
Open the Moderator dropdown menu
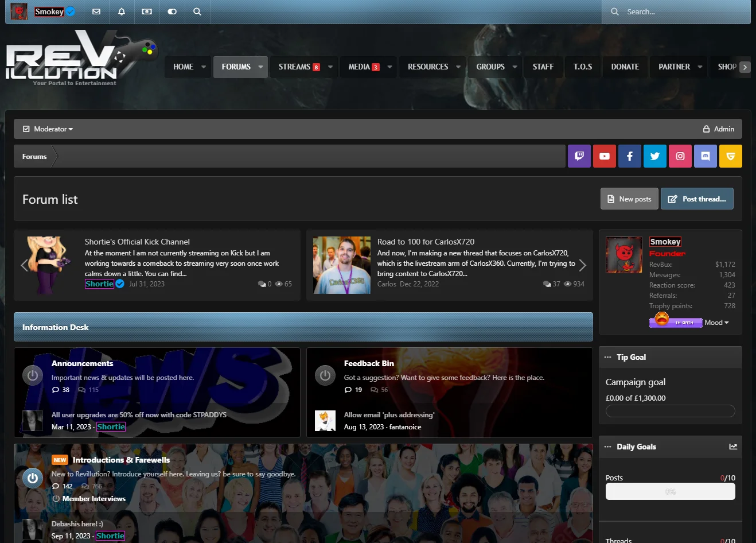(48, 129)
